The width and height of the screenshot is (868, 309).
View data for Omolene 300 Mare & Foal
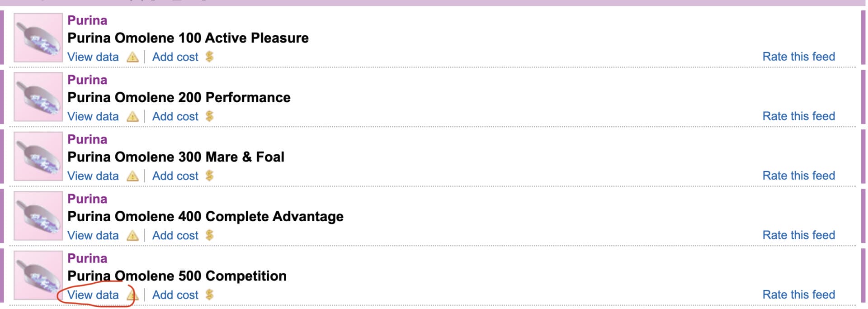coord(93,176)
